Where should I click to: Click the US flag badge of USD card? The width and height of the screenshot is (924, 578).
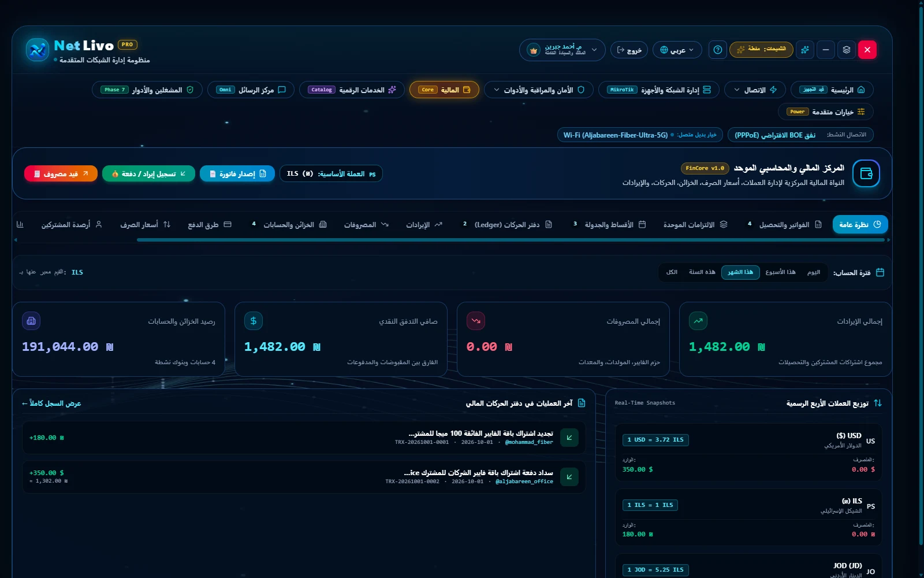(870, 441)
